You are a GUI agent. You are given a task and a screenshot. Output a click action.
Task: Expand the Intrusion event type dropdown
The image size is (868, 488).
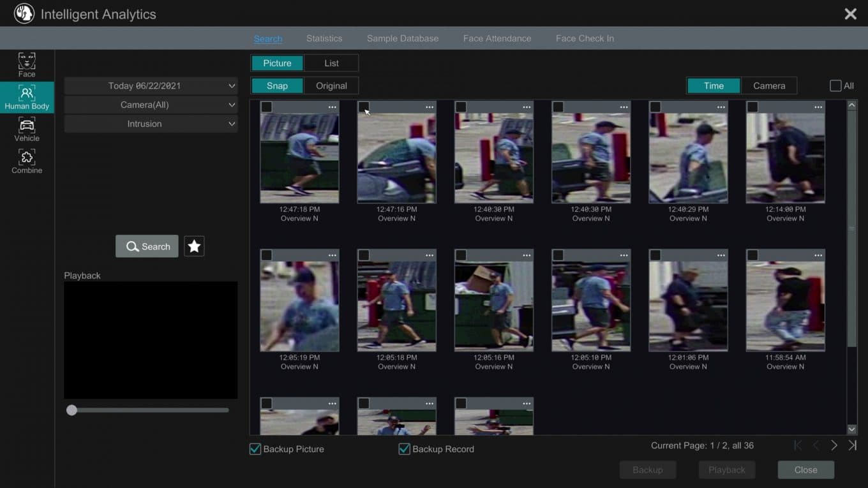point(151,124)
